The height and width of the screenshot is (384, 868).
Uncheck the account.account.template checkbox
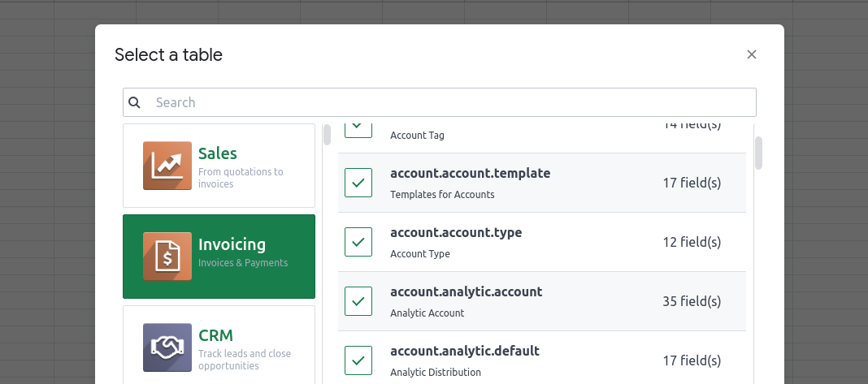coord(358,183)
